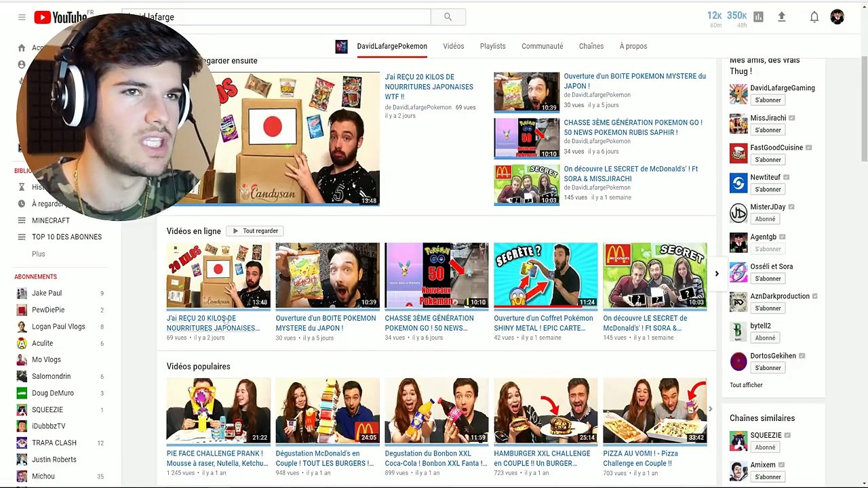Image resolution: width=868 pixels, height=488 pixels.
Task: Open the PIZZA AU VOMI video title link
Action: [x=641, y=458]
